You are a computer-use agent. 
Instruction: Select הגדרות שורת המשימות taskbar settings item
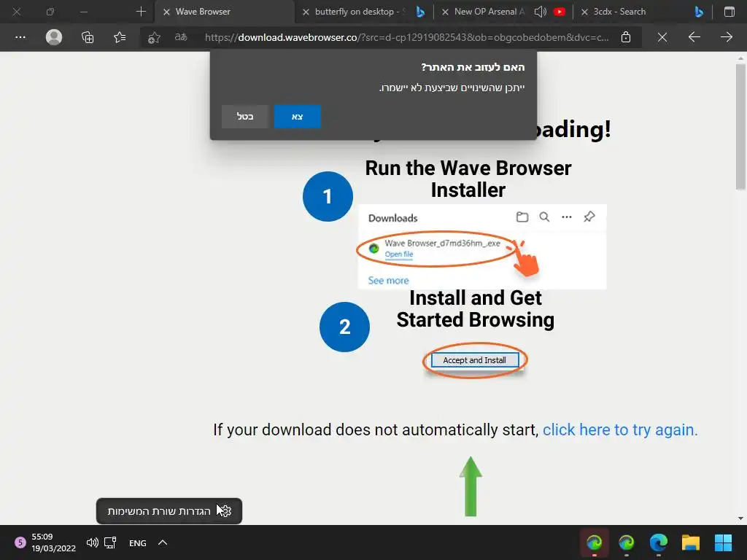(x=169, y=511)
